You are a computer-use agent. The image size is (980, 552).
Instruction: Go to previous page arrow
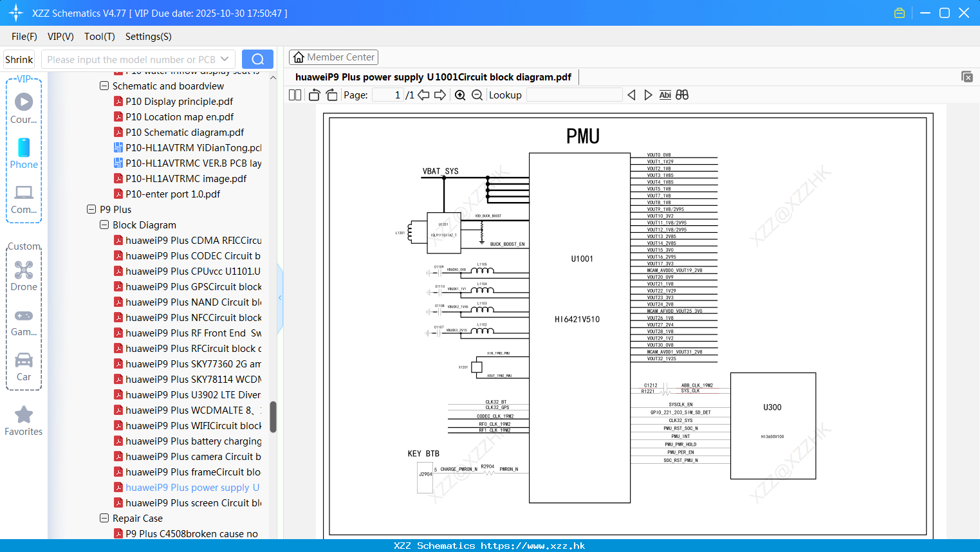[423, 95]
